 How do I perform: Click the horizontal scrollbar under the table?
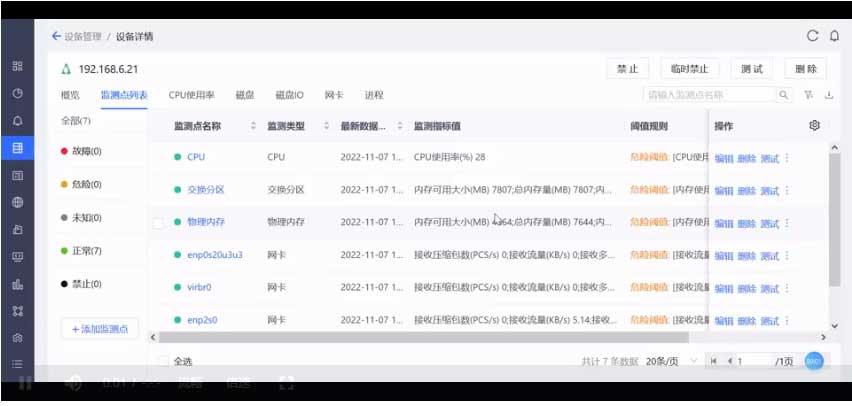pos(400,337)
